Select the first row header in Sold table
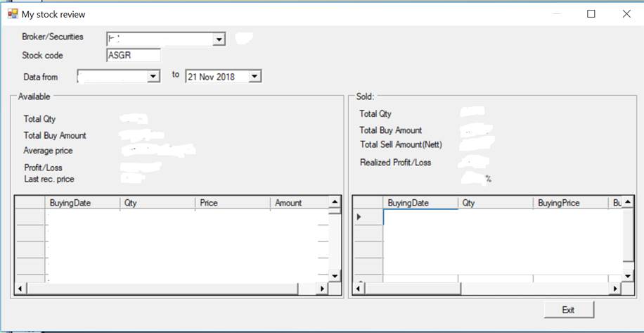Image resolution: width=644 pixels, height=333 pixels. [367, 218]
